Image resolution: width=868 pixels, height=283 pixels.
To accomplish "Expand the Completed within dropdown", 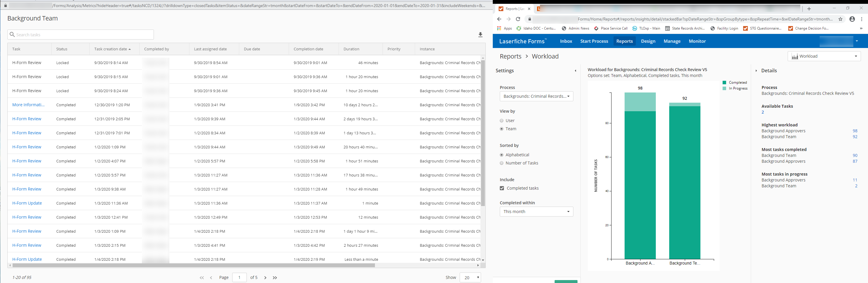I will pyautogui.click(x=536, y=212).
